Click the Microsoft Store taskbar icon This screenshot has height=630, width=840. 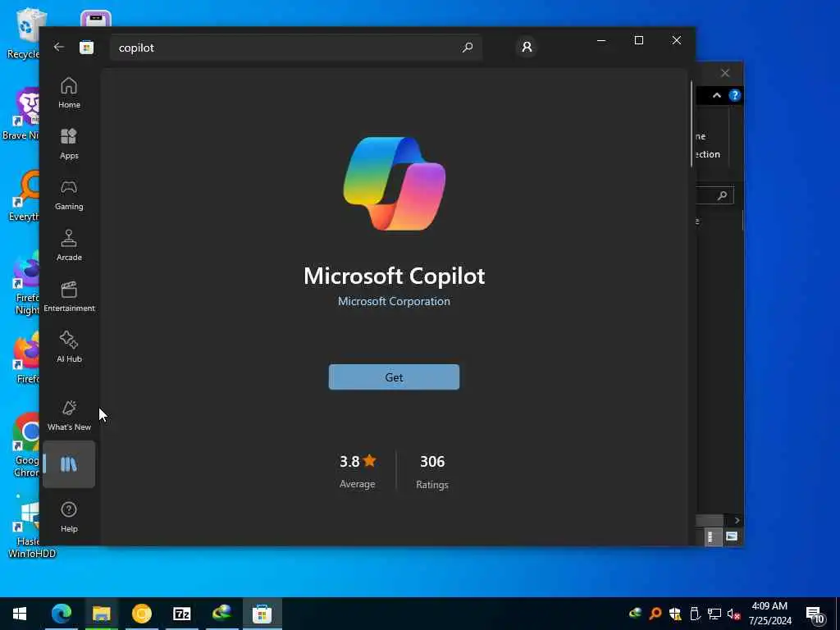pyautogui.click(x=262, y=614)
